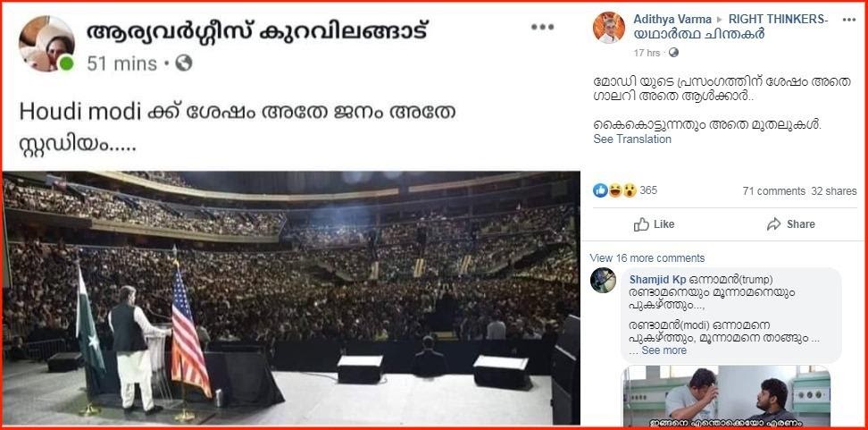Click the globe privacy icon beside 51 mins
This screenshot has width=868, height=430.
(x=184, y=63)
